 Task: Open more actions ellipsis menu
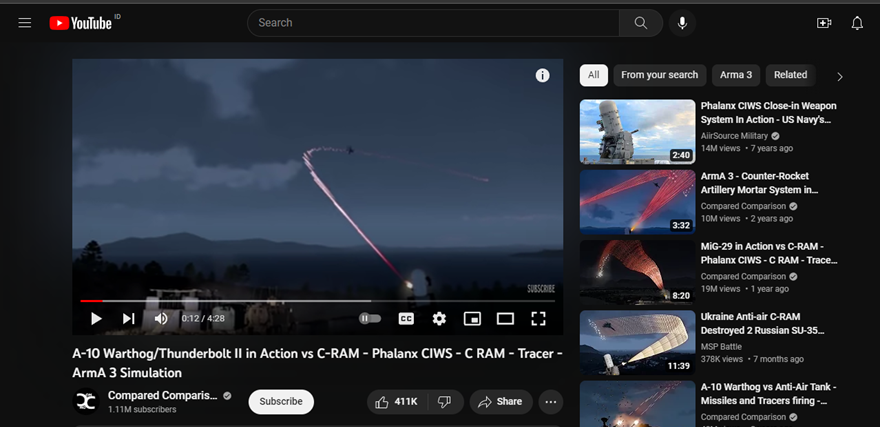click(551, 402)
